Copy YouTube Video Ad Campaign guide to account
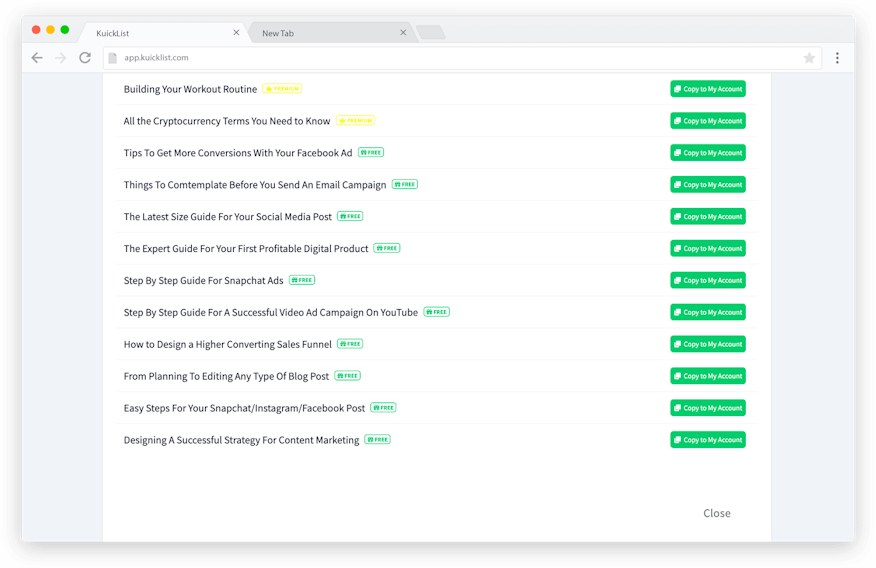Viewport: 876px width, 568px height. coord(707,312)
